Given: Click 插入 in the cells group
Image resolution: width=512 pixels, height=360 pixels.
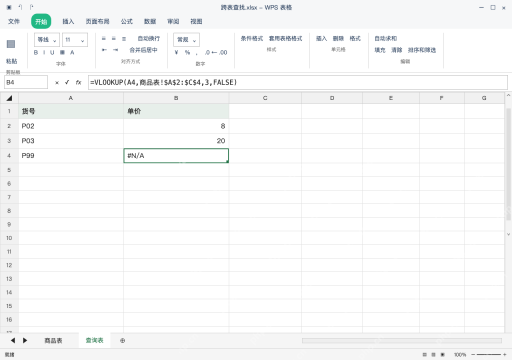Looking at the screenshot, I should pyautogui.click(x=321, y=39).
